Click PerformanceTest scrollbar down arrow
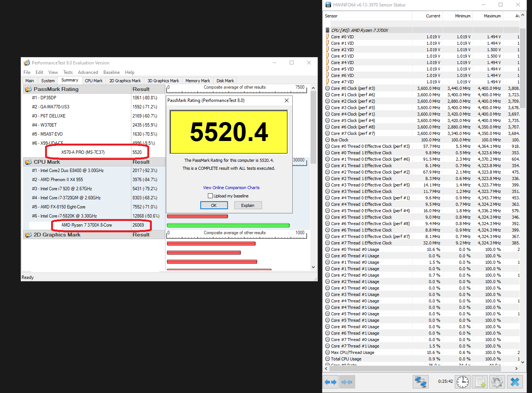 313,267
